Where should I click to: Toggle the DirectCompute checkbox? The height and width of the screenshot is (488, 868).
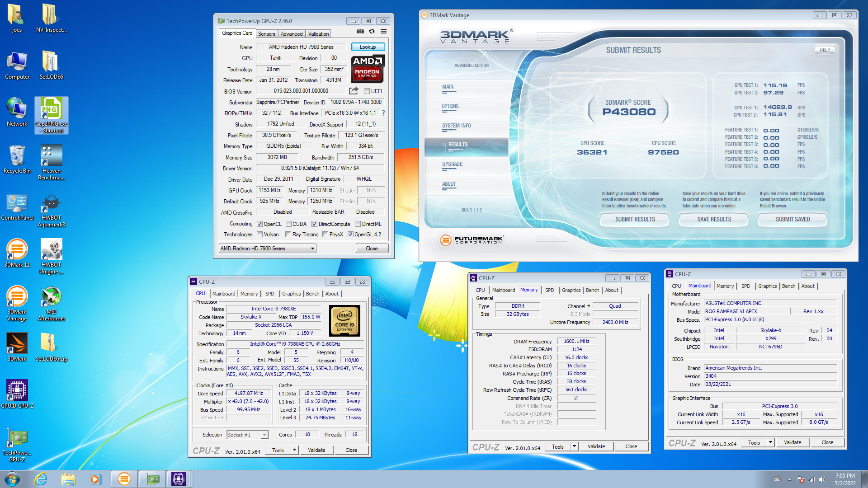coord(314,224)
